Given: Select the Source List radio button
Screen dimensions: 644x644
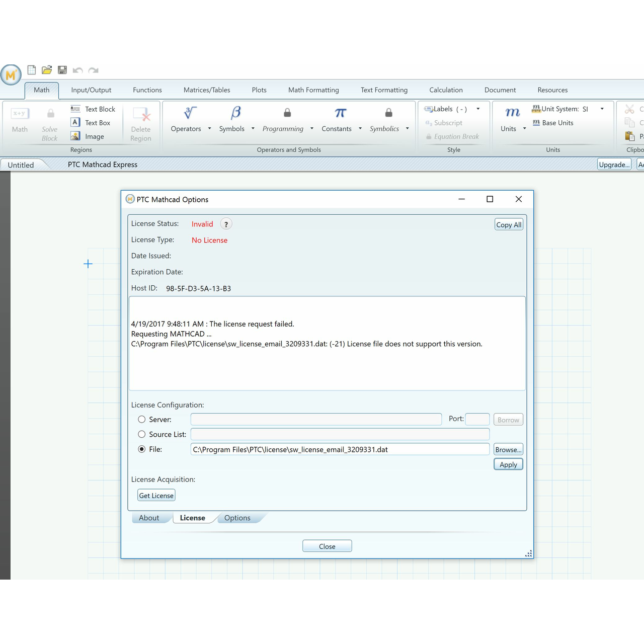Looking at the screenshot, I should point(142,434).
